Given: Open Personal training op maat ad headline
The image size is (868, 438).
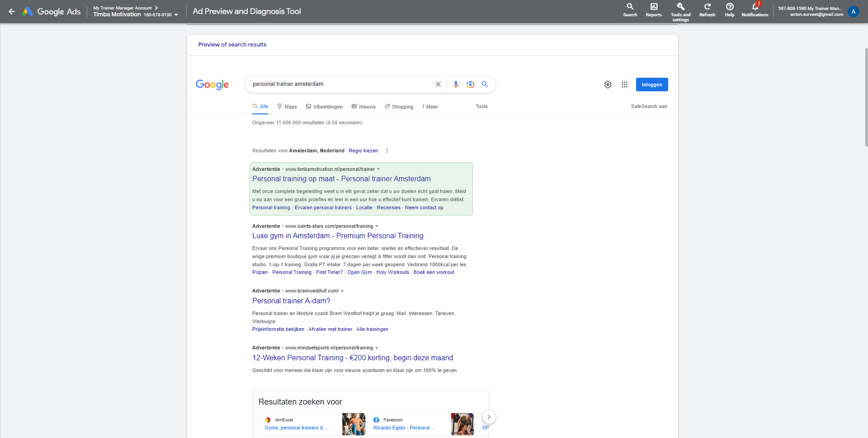Looking at the screenshot, I should (341, 179).
